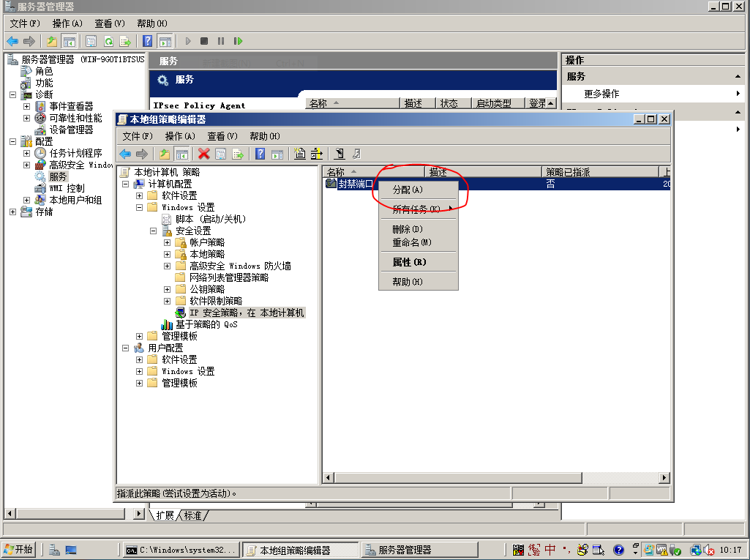Click 服务器管理器 taskbar button
The width and height of the screenshot is (750, 560).
click(x=405, y=550)
